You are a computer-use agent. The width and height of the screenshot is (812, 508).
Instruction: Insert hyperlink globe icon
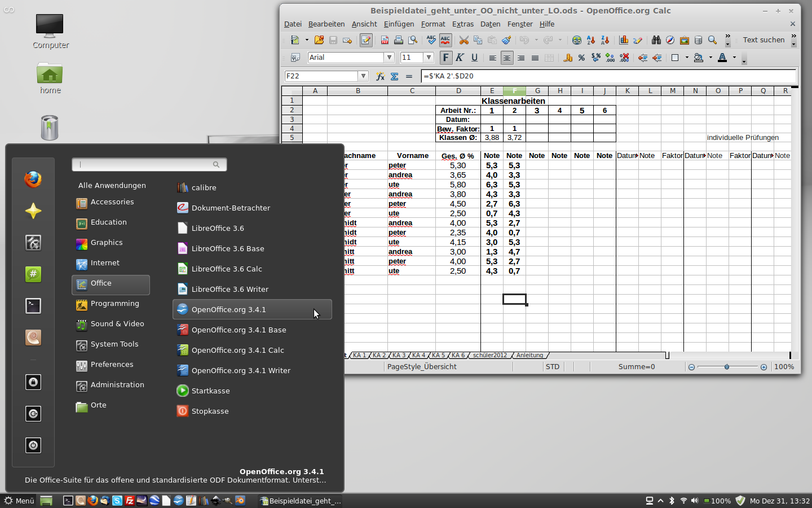click(576, 40)
